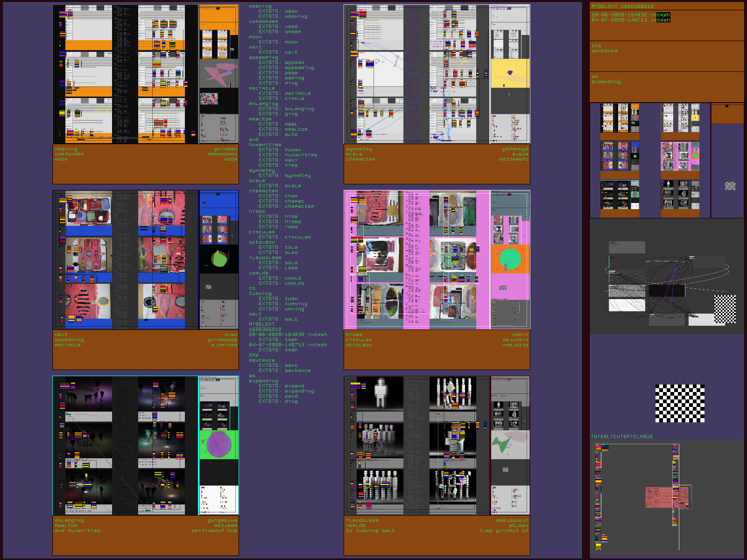
Task: Click the 'humanities' heading in the word list
Action: tap(265, 145)
